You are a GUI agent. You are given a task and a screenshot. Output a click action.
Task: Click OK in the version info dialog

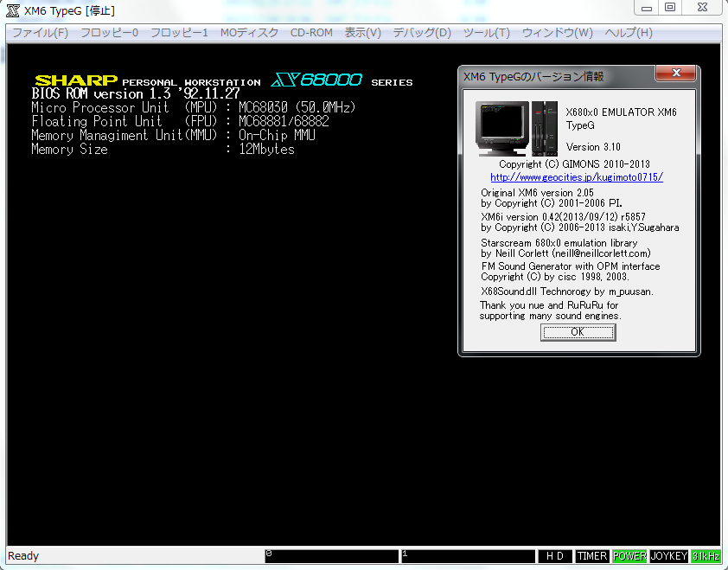(578, 332)
